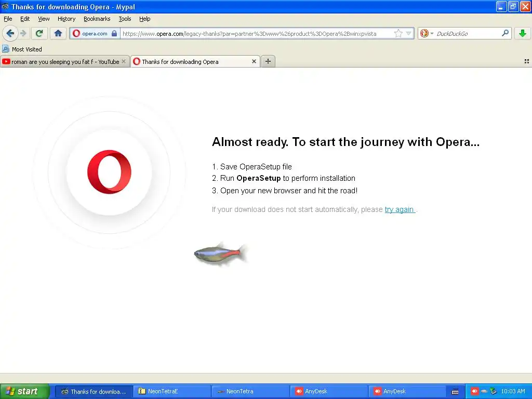The image size is (532, 399).
Task: Click the try again download link
Action: (400, 210)
